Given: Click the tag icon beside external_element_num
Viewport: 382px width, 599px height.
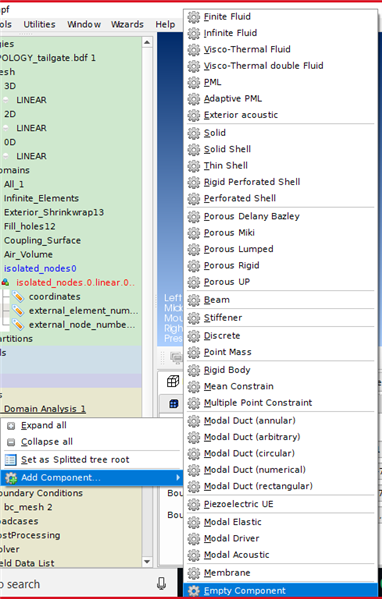Looking at the screenshot, I should click(x=18, y=311).
